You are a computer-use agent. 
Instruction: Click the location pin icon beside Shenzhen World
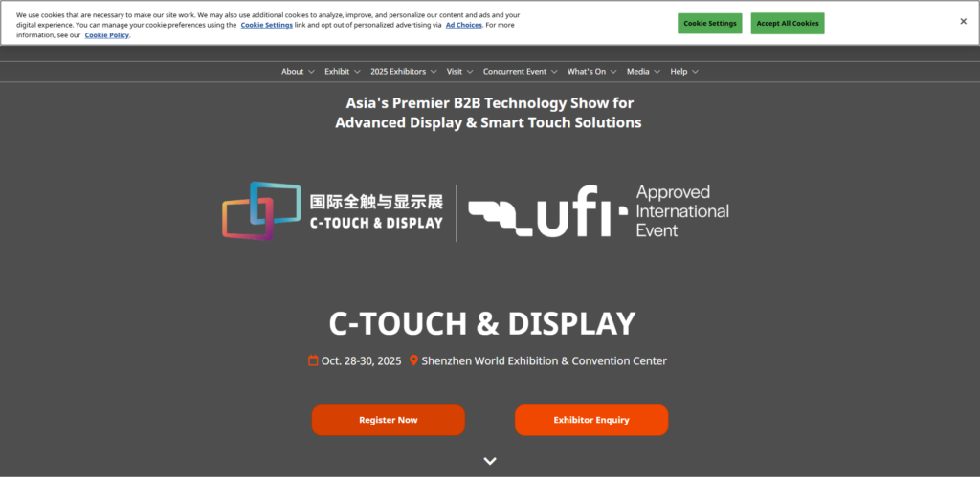coord(413,360)
